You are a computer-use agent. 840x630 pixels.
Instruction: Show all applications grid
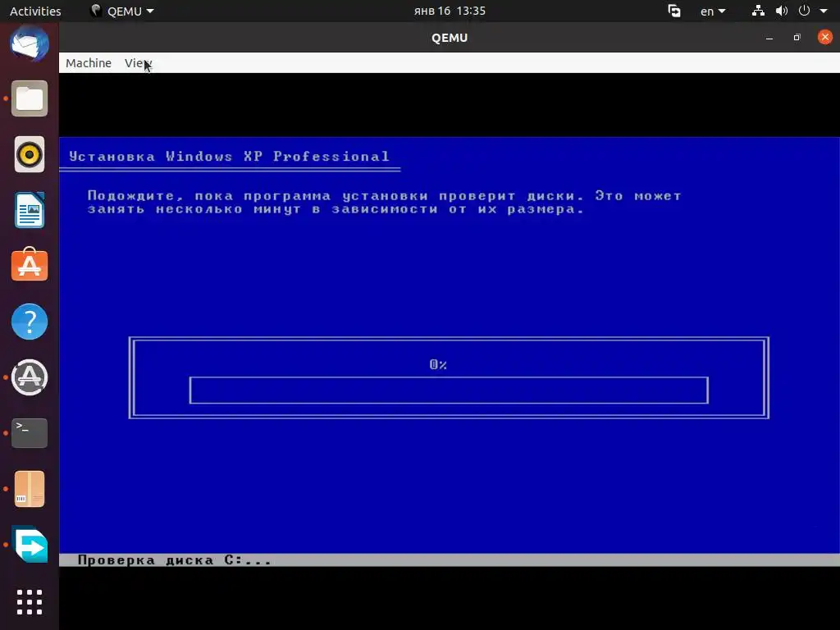tap(30, 602)
